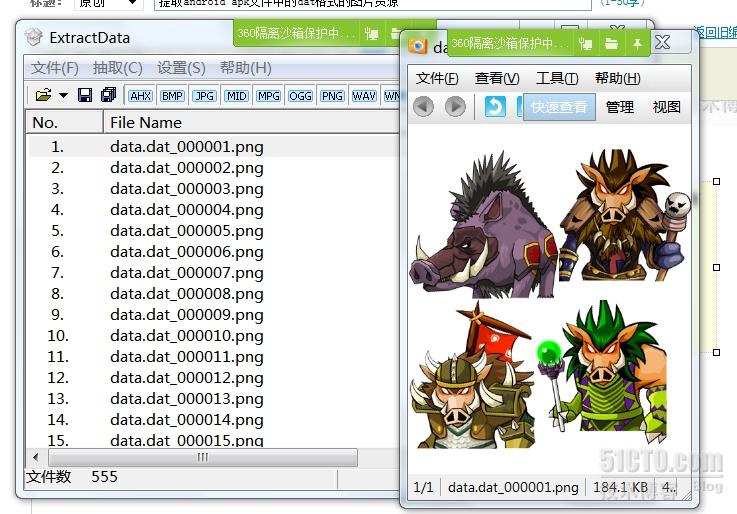Select data.dat_000008.png in the file list

[x=187, y=294]
